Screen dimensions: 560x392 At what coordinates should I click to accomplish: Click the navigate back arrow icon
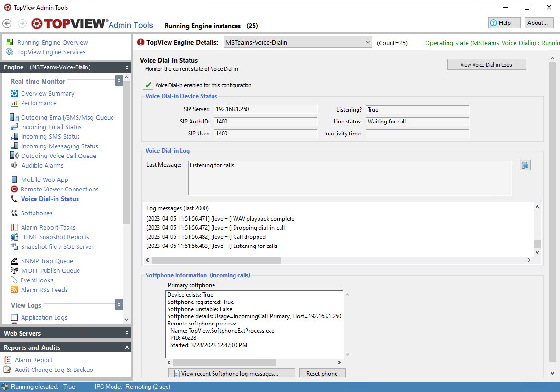coord(7,23)
